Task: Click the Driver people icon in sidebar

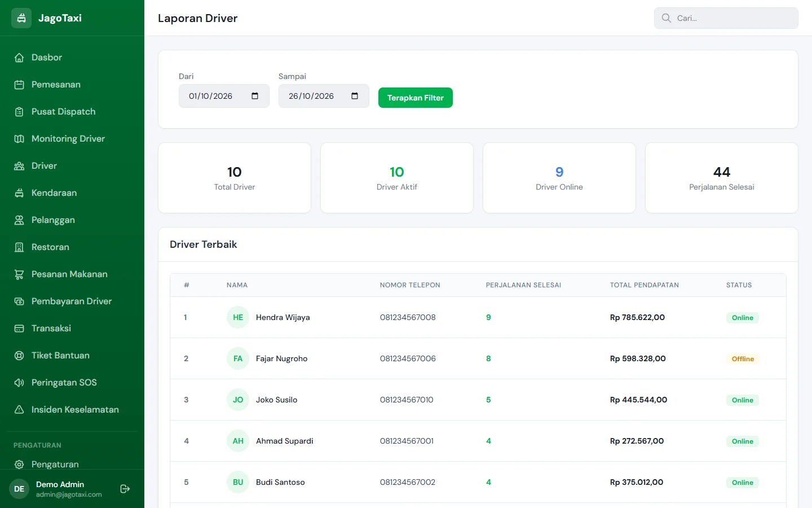Action: click(19, 166)
